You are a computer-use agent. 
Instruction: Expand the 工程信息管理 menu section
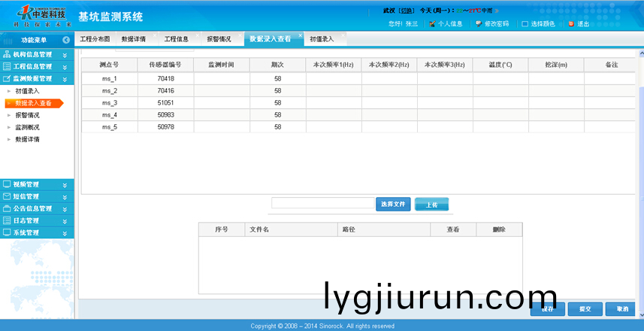[x=65, y=67]
